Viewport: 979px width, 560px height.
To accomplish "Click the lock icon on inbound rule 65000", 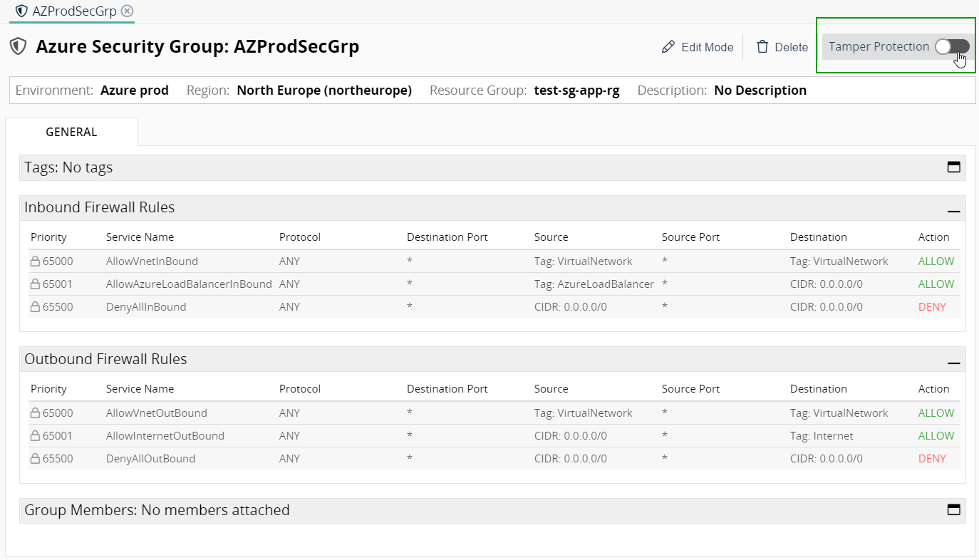I will point(35,261).
